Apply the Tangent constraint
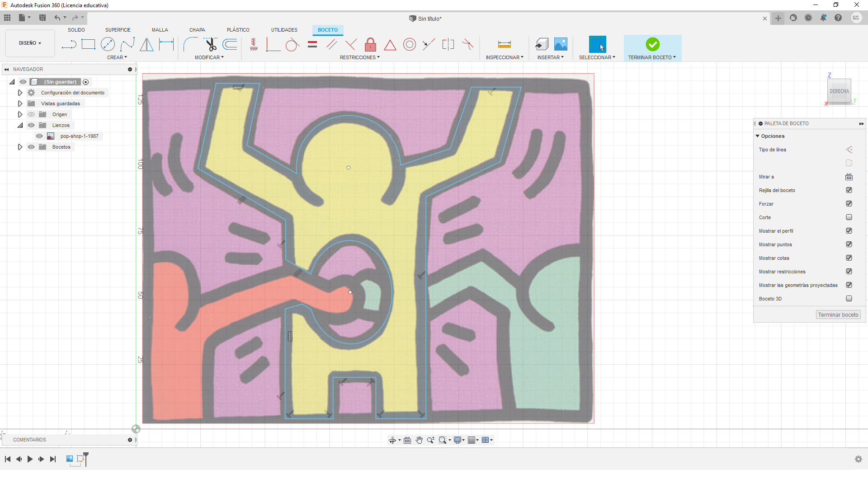This screenshot has width=868, height=488. click(292, 44)
